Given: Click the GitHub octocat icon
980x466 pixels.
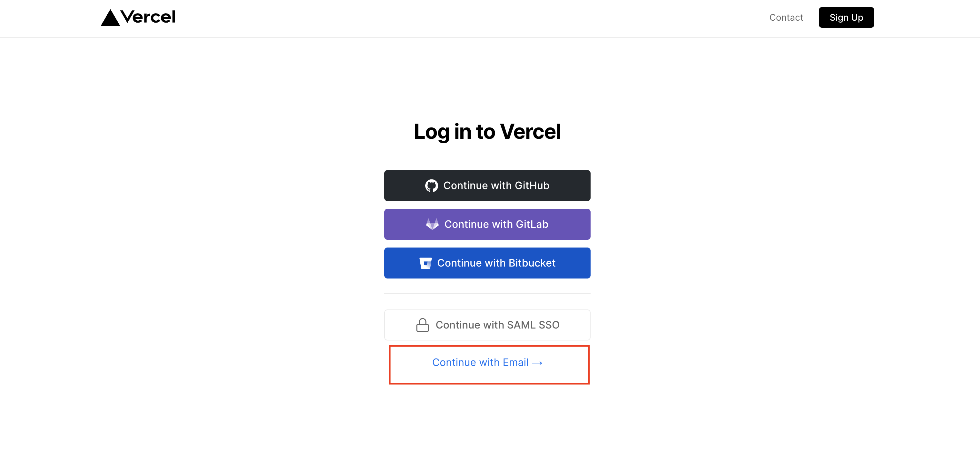Looking at the screenshot, I should pos(431,186).
